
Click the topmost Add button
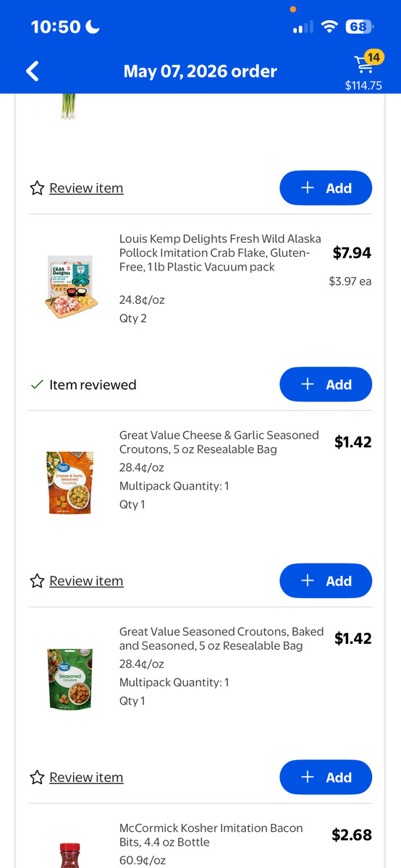tap(326, 188)
